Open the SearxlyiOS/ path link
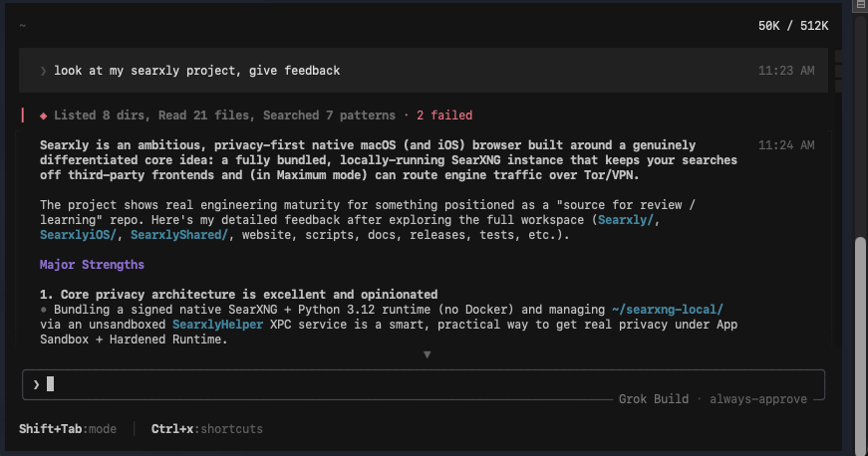The height and width of the screenshot is (456, 868). 78,235
